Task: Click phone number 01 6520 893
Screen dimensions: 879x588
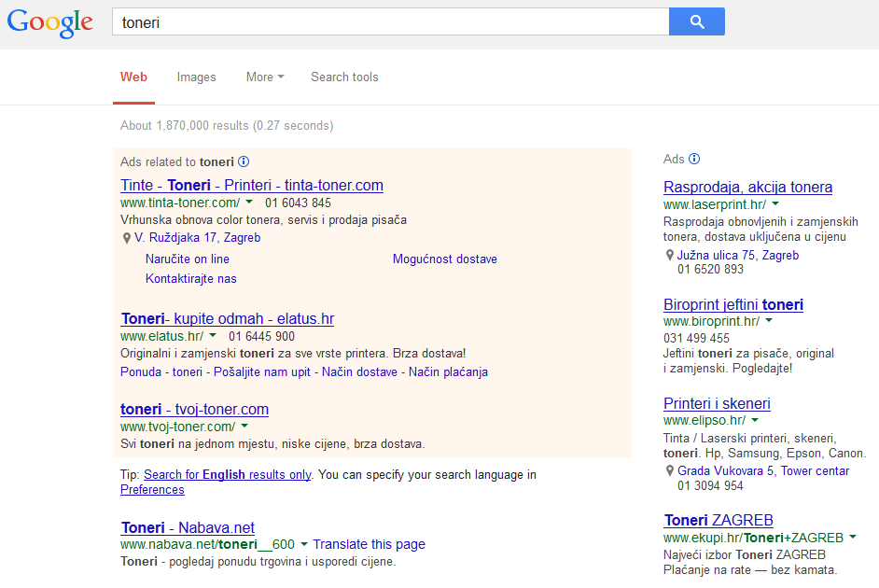Action: [x=710, y=269]
